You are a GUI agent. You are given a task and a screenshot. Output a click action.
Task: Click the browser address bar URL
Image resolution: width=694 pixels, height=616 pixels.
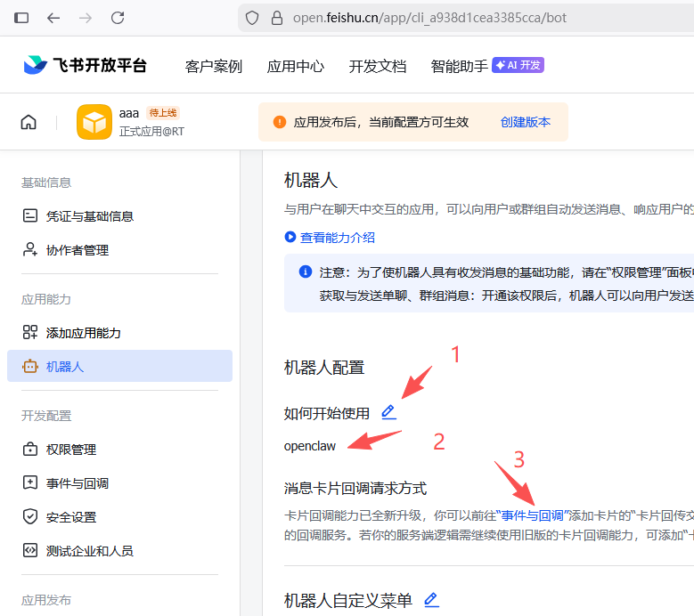[429, 18]
